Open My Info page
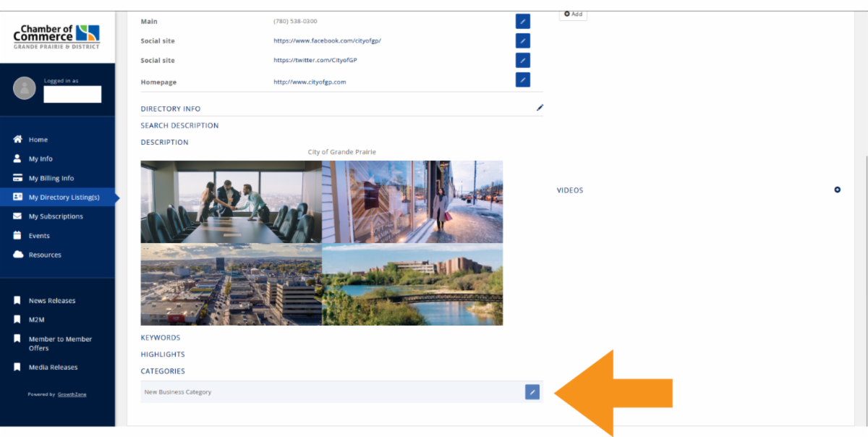The width and height of the screenshot is (868, 437). [41, 158]
